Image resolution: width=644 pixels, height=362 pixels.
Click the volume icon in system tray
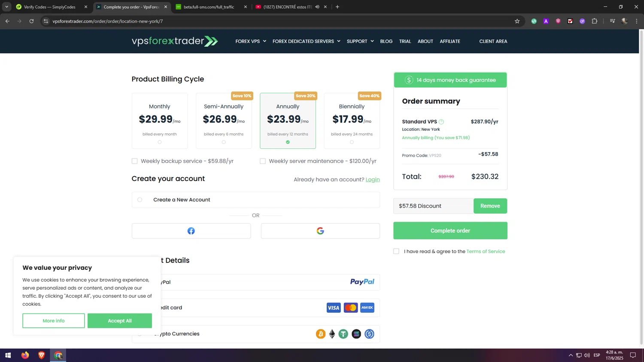click(587, 355)
